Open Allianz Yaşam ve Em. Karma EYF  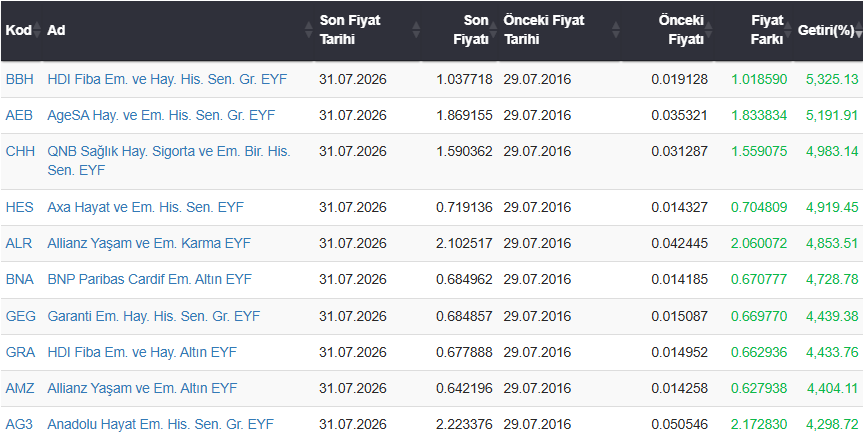click(x=149, y=243)
